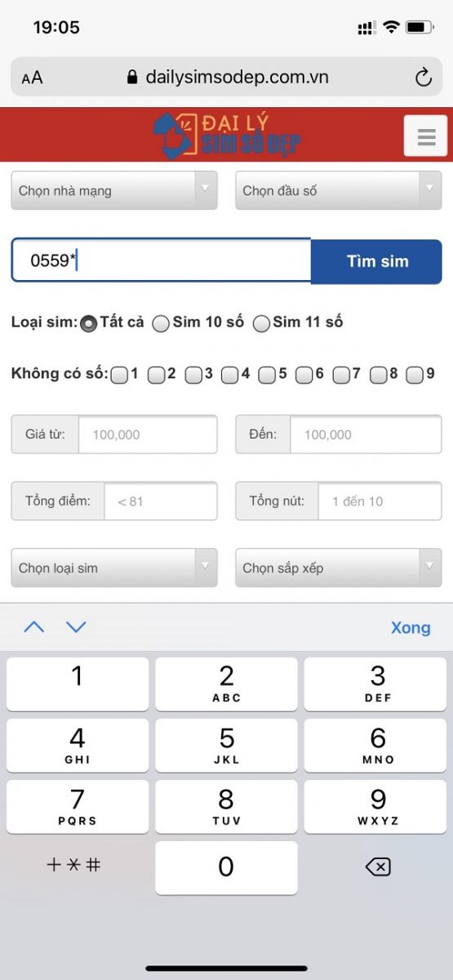Expand the Chọn sắp xếp dropdown
Screen dimensions: 453x980
coord(339,568)
